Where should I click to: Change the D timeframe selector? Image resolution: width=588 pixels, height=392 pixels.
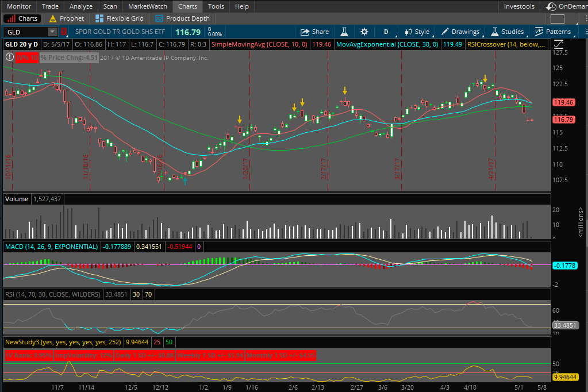click(386, 32)
